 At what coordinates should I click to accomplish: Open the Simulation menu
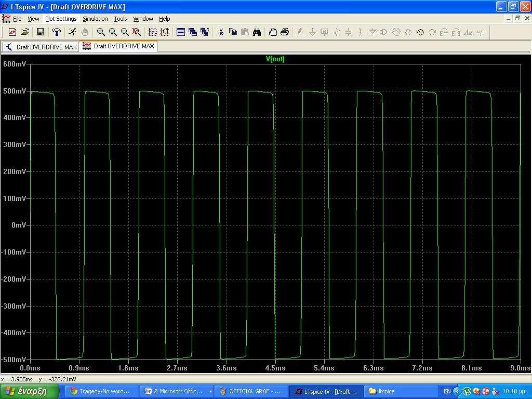click(x=96, y=19)
